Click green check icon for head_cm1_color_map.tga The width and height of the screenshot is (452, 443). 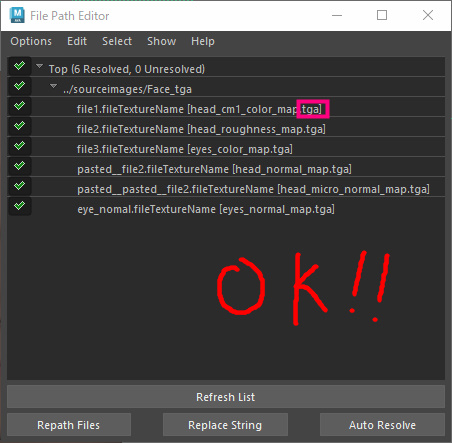(20, 106)
